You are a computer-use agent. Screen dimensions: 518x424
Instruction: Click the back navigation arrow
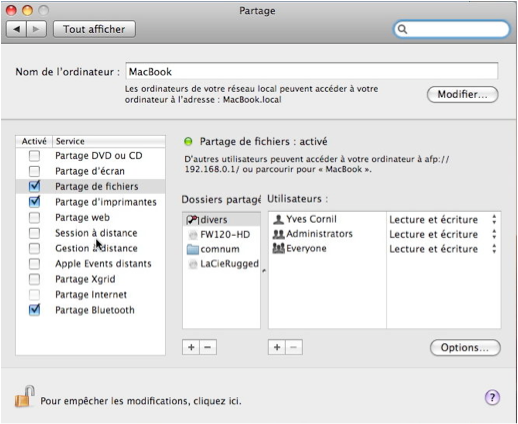pos(17,29)
